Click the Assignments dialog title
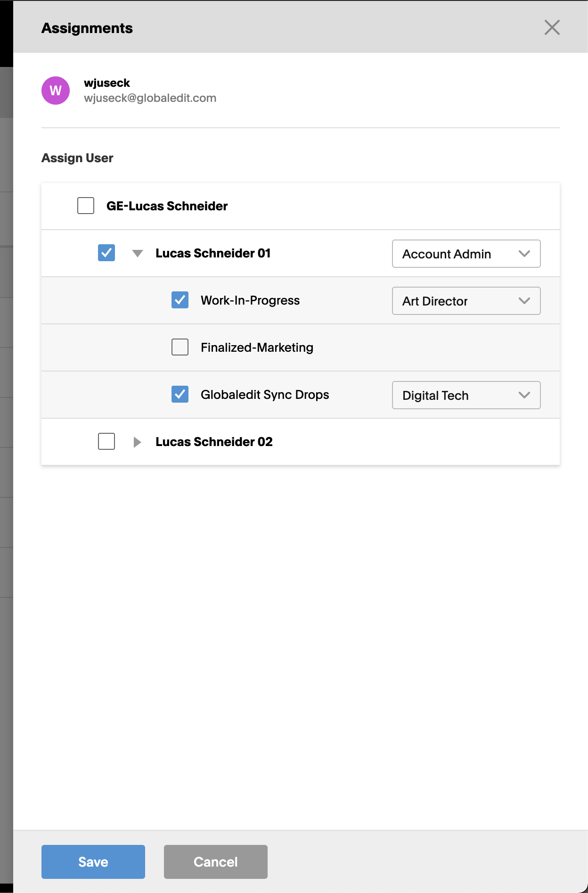 coord(87,28)
